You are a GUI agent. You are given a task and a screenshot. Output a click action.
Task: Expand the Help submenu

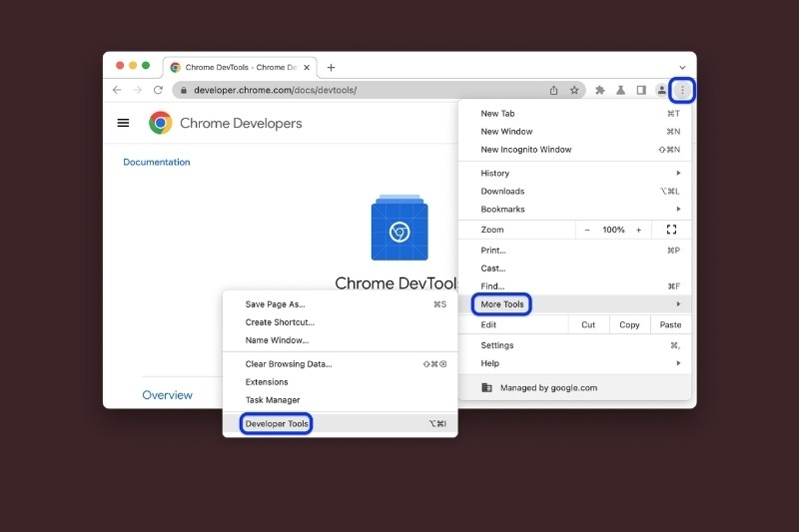(x=574, y=363)
